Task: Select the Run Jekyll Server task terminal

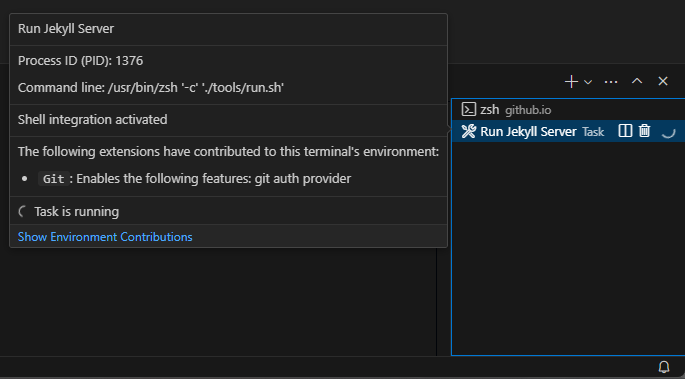Action: pos(568,131)
